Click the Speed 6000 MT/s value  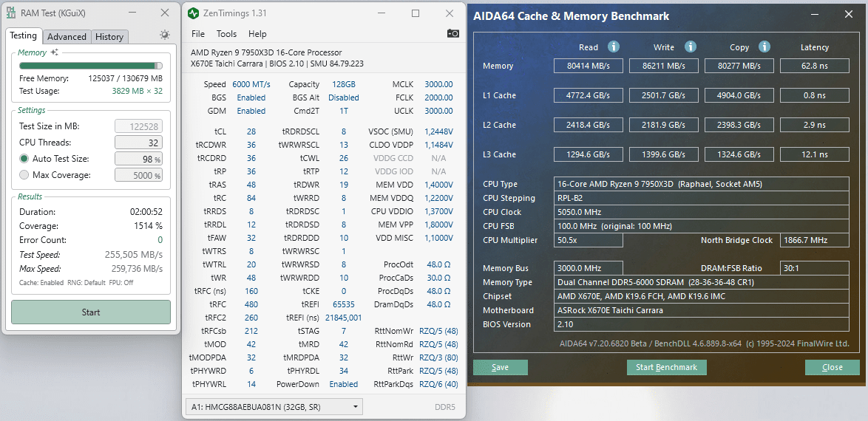251,85
